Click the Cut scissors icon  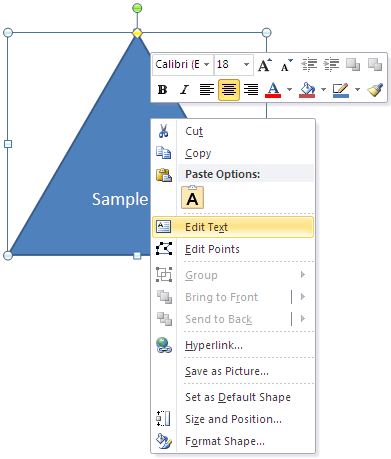click(x=163, y=131)
